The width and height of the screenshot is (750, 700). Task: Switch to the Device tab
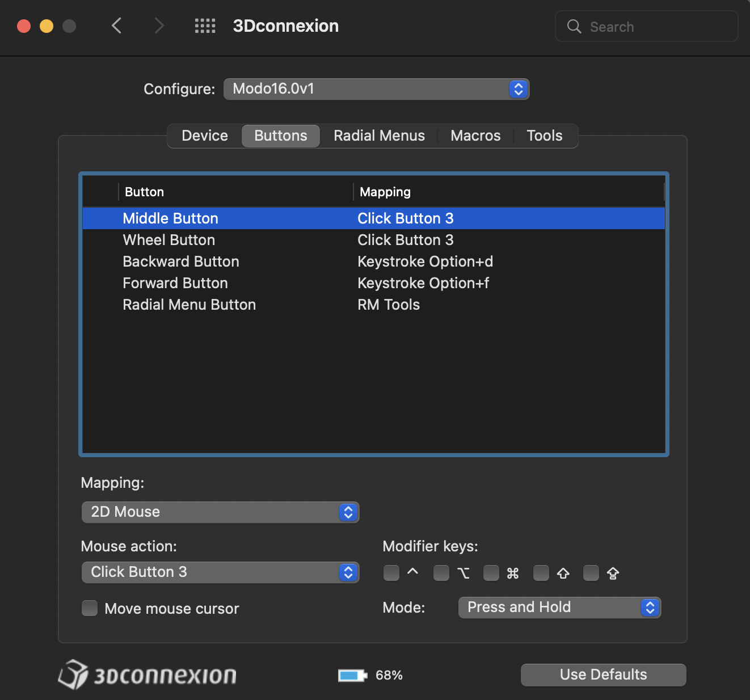(x=205, y=136)
